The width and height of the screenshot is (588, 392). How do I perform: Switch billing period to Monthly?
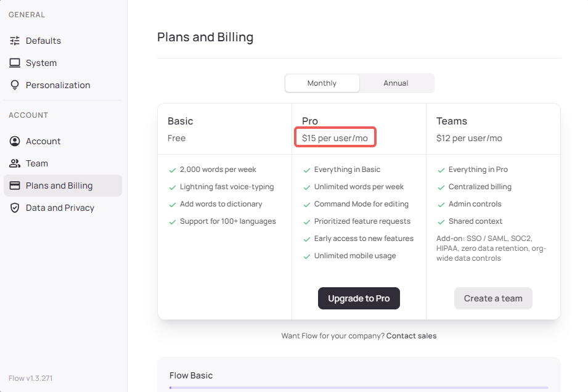click(x=322, y=83)
